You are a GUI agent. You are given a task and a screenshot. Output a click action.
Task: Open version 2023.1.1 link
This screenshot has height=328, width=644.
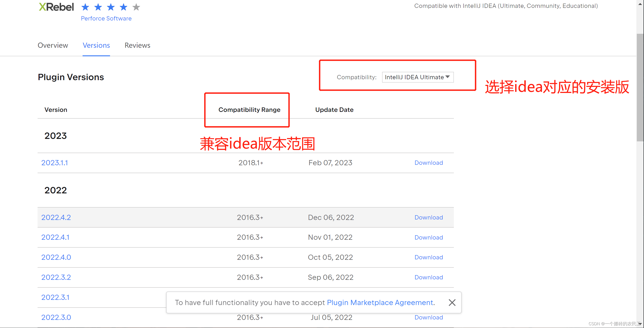(54, 163)
